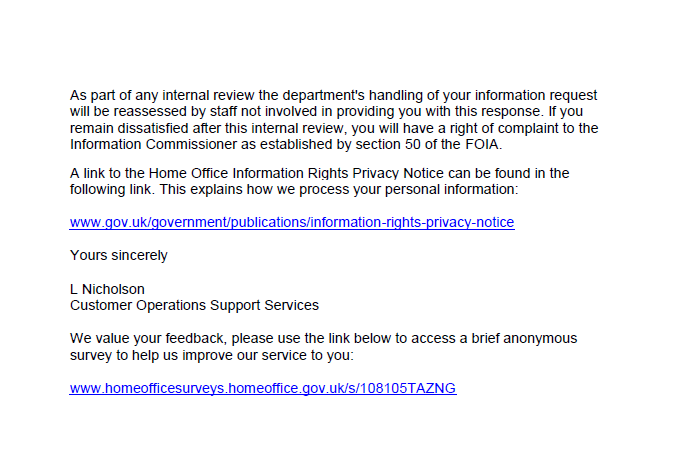Click the line beginning 'Information Commissioner as established'
Screen dimensions: 684x453
[286, 144]
